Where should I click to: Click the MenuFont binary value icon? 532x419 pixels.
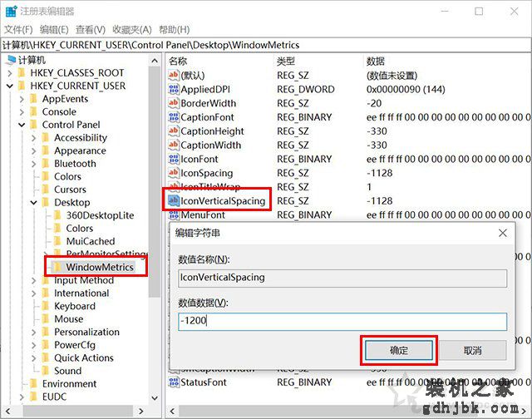point(174,214)
